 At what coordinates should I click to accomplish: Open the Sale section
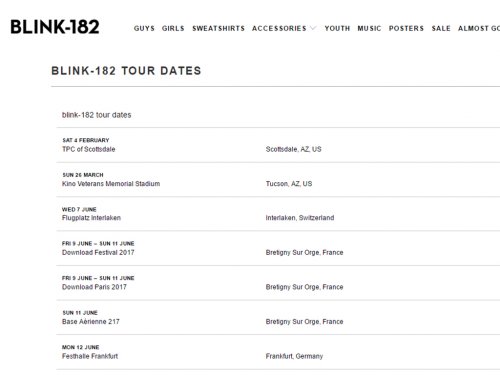pyautogui.click(x=441, y=28)
